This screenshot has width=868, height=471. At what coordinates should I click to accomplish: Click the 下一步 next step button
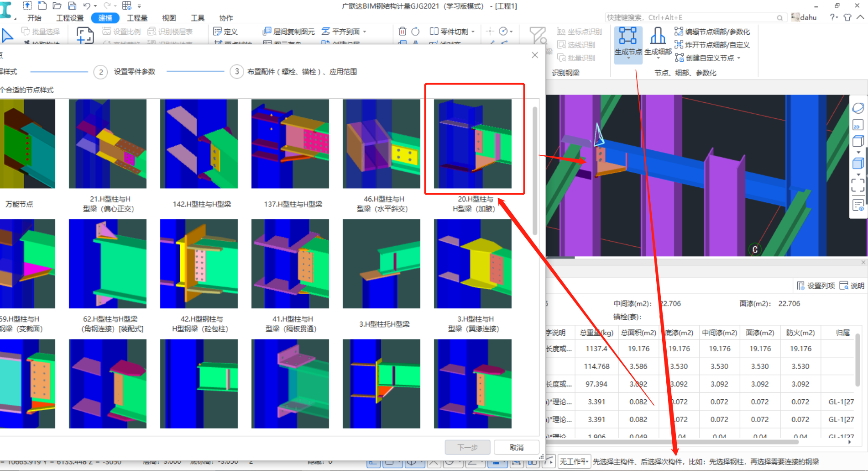pos(468,447)
